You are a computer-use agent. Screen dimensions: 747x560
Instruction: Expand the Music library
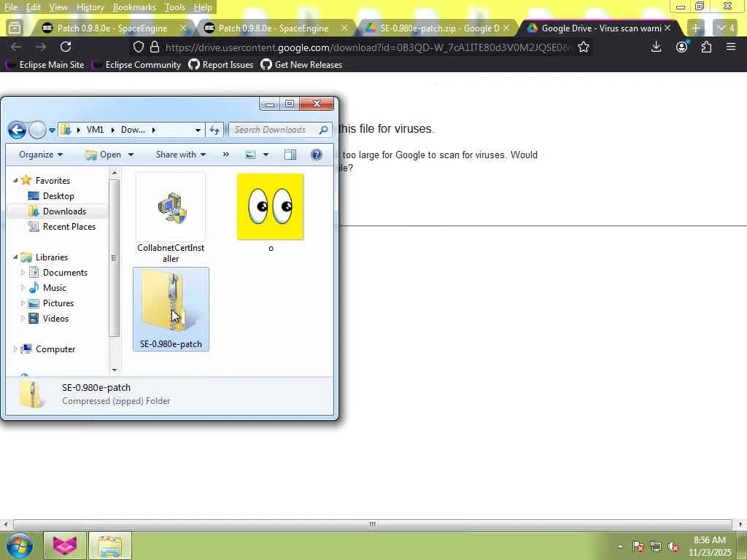[23, 287]
